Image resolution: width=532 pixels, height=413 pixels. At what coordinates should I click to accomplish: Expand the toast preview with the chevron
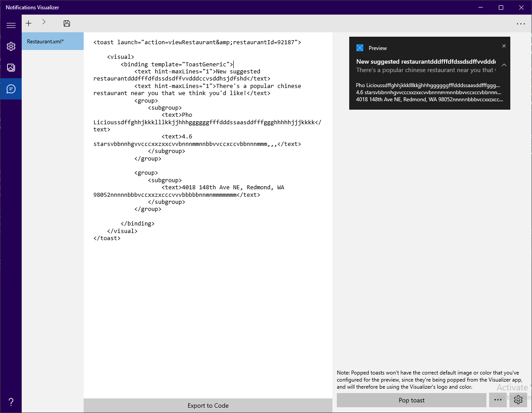(504, 65)
